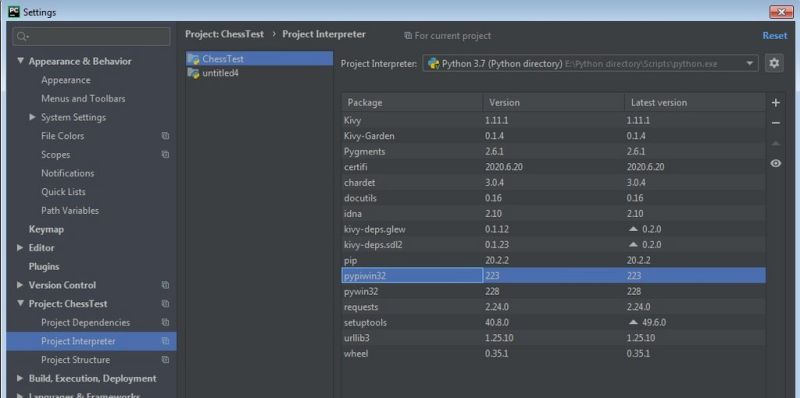Image resolution: width=800 pixels, height=398 pixels.
Task: Sort by the Version column header
Action: coord(554,103)
